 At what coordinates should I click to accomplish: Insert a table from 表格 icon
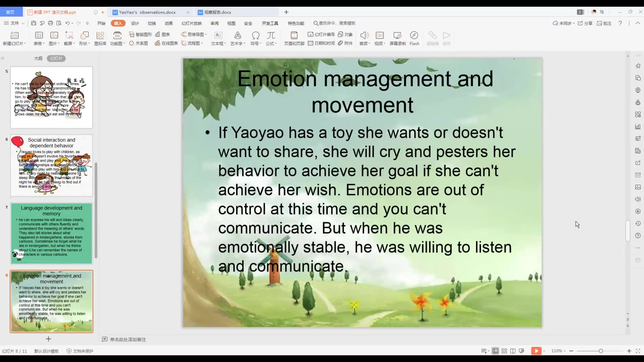(x=39, y=38)
